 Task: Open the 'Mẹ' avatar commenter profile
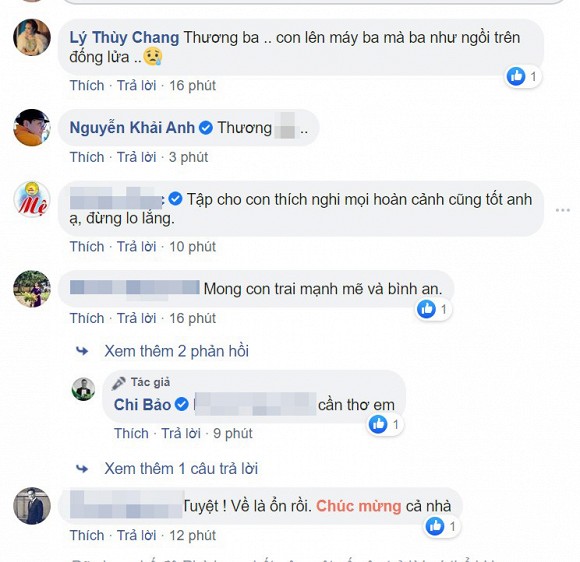tap(32, 199)
